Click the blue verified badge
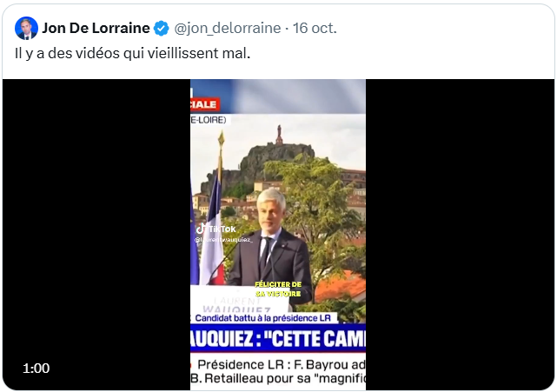 (162, 28)
